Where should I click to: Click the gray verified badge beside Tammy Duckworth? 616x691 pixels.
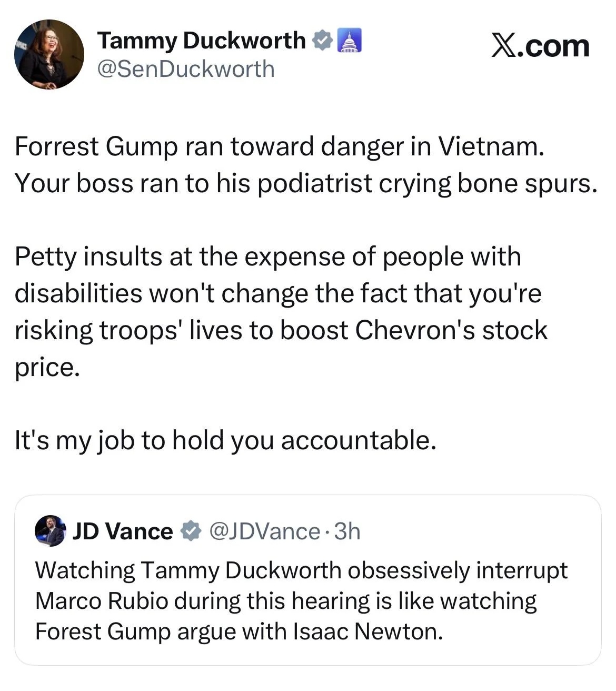click(322, 41)
